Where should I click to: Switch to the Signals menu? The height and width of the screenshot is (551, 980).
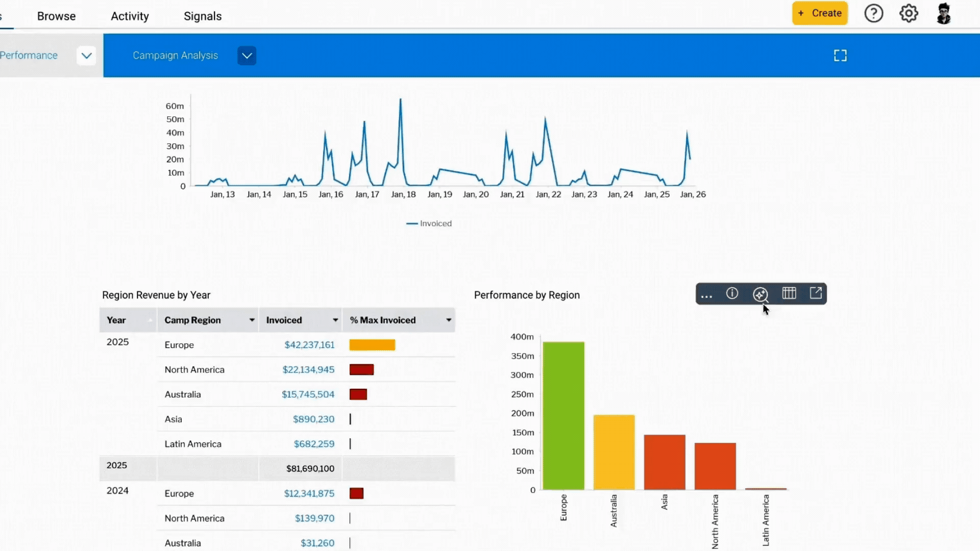click(203, 16)
